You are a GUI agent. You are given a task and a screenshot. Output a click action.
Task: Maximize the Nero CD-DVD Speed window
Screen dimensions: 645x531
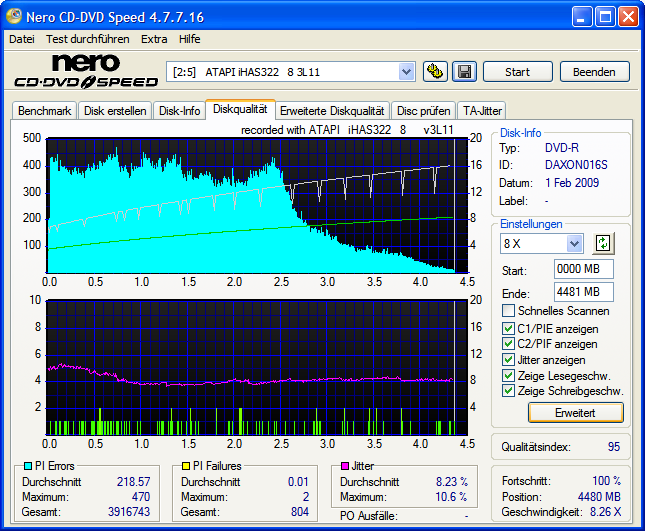[x=604, y=17]
